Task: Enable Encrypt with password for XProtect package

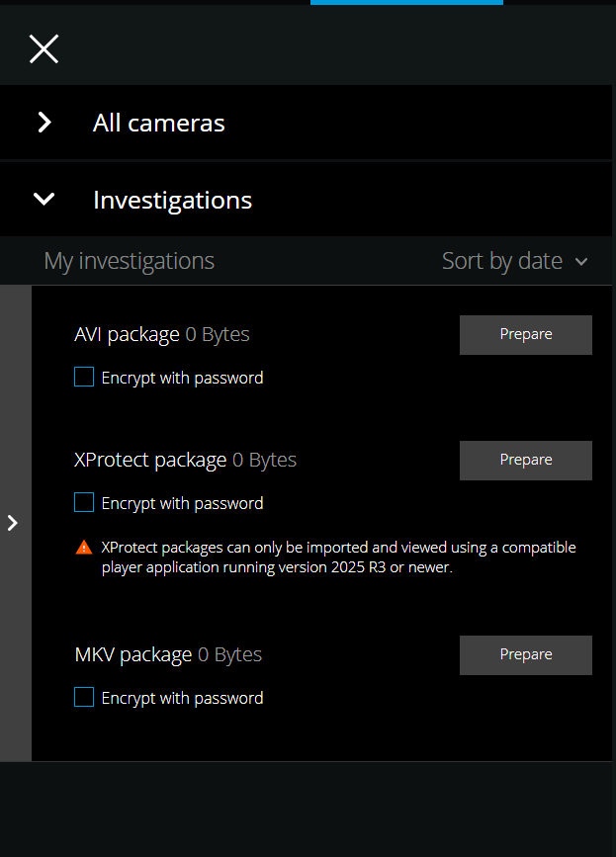Action: (x=84, y=502)
